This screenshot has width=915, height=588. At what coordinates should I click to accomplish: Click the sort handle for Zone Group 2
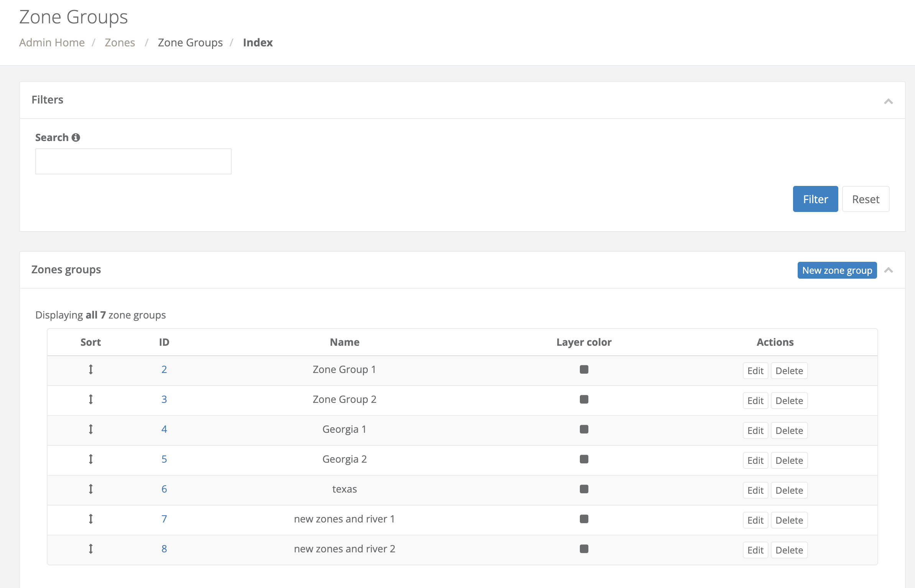pos(91,399)
